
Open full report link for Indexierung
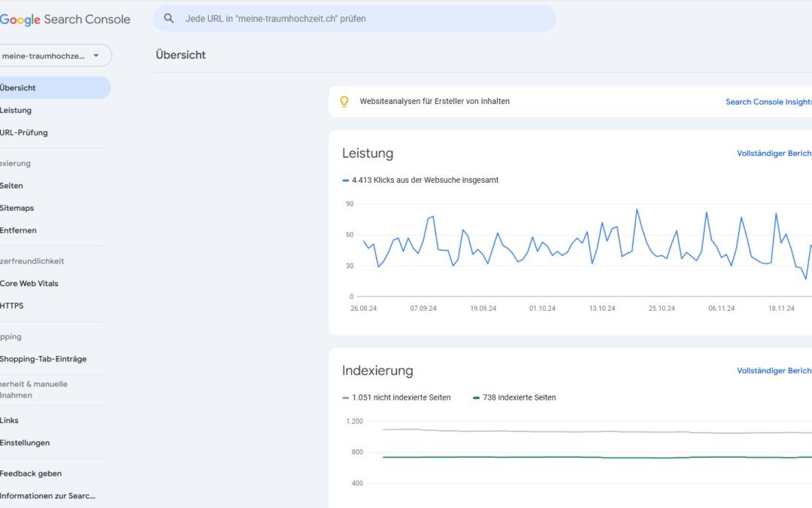(x=774, y=371)
